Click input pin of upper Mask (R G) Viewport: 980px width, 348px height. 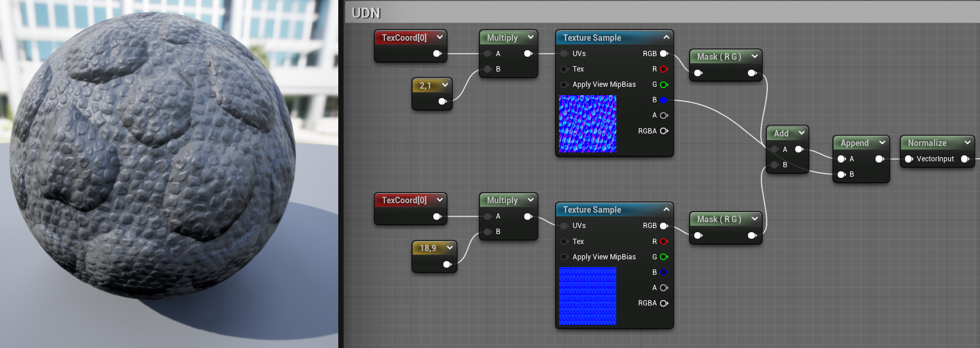[x=698, y=73]
